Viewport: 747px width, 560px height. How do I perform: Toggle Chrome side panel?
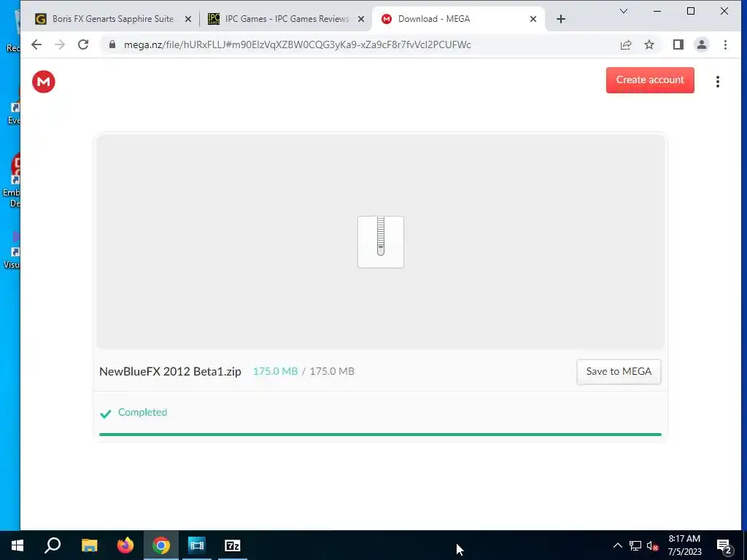point(678,44)
